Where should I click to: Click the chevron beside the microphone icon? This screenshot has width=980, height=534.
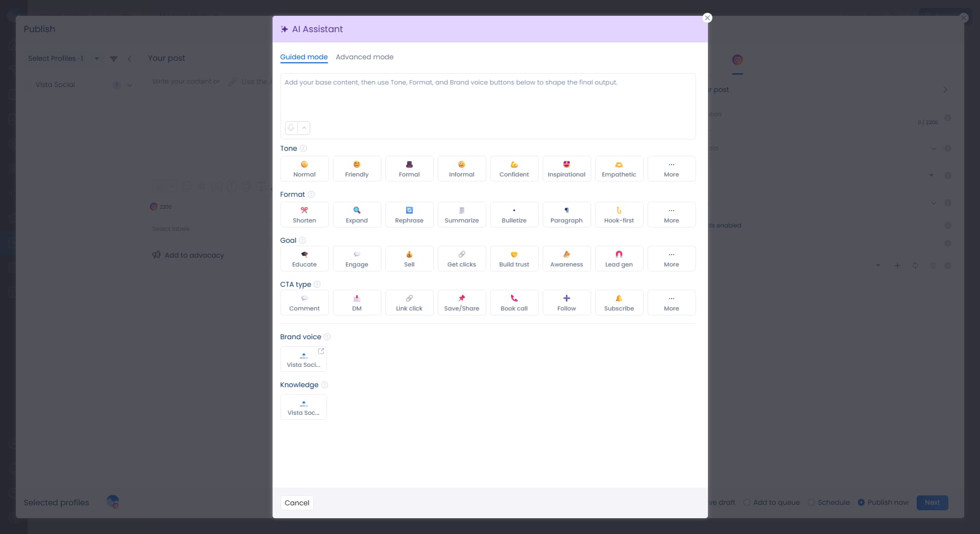pos(304,128)
